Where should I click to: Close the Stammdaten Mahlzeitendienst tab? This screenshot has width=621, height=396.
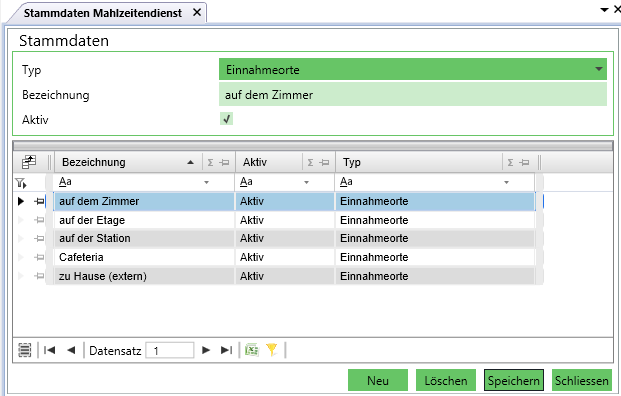click(197, 13)
